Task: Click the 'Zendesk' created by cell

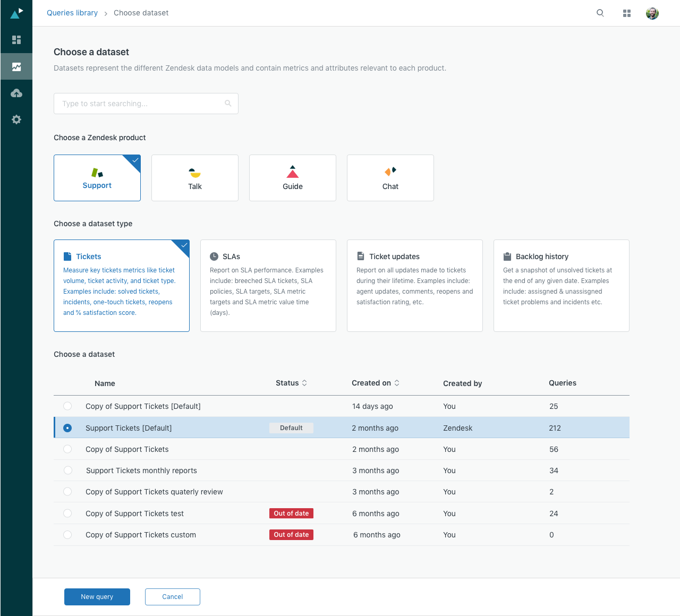Action: pyautogui.click(x=458, y=428)
